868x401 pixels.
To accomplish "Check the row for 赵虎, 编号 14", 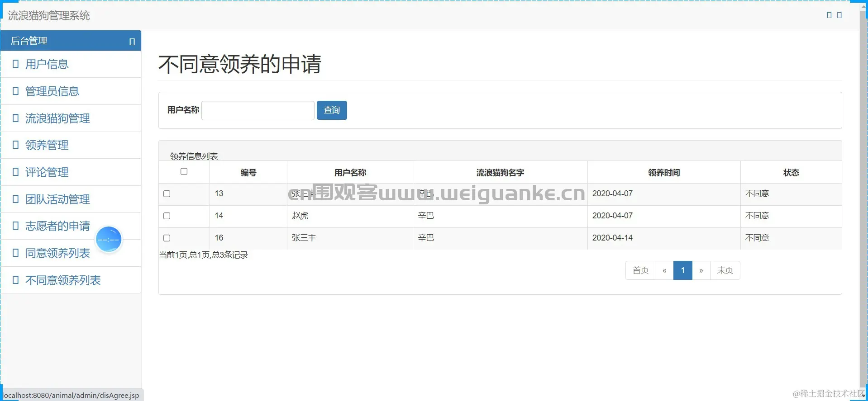I will 167,216.
